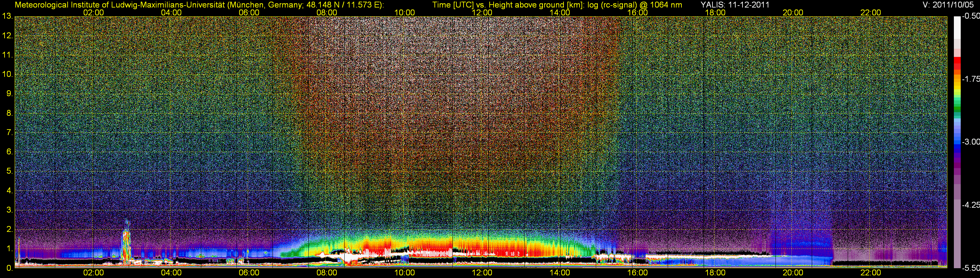980x278 pixels.
Task: Click the 'Time [UTC] vs. Height above ground' caption
Action: [x=557, y=5]
